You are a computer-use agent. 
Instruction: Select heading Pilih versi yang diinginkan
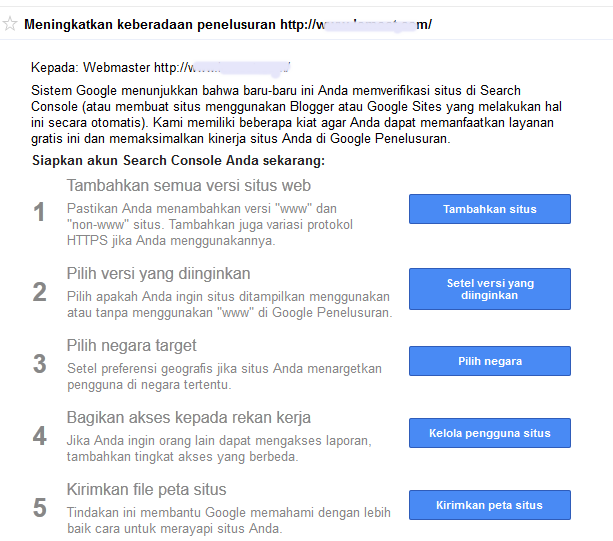(158, 274)
